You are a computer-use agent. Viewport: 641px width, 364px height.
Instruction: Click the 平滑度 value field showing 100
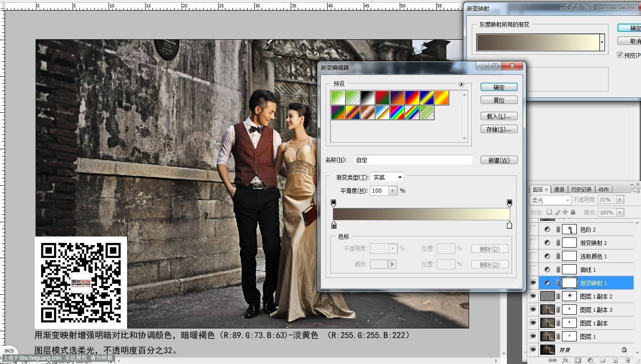(379, 191)
